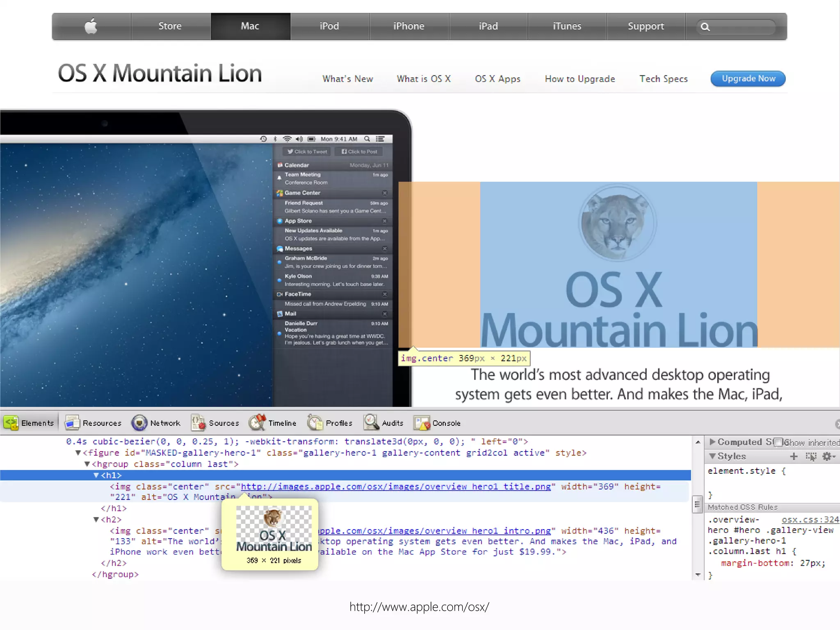Toggle element state icon in Styles header
840x630 pixels.
point(811,457)
